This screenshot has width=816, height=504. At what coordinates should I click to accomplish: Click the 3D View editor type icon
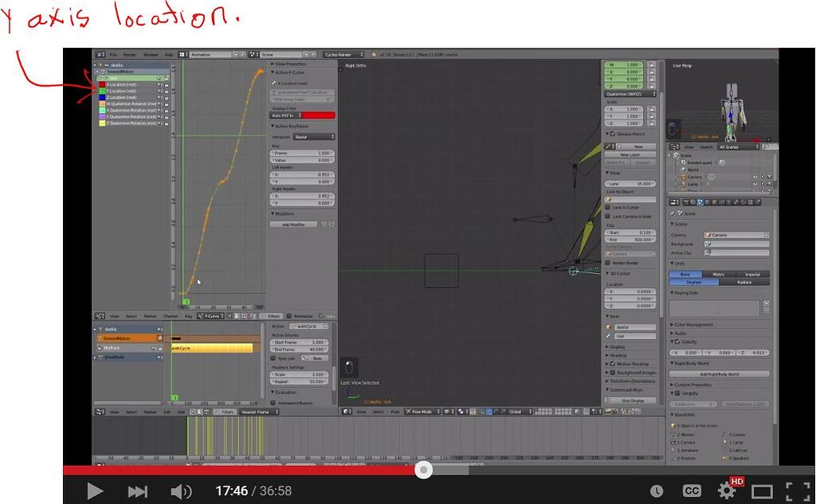tap(347, 412)
